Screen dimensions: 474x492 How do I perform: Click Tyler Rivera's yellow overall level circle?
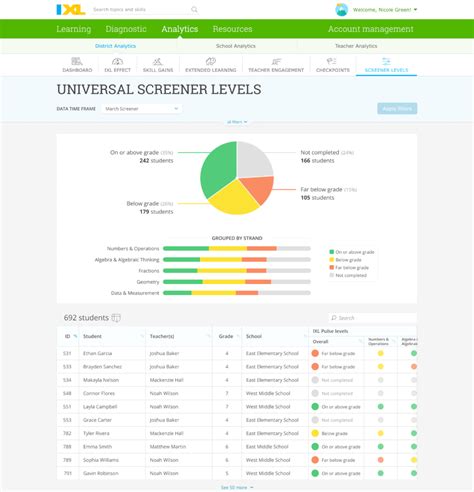tap(315, 433)
